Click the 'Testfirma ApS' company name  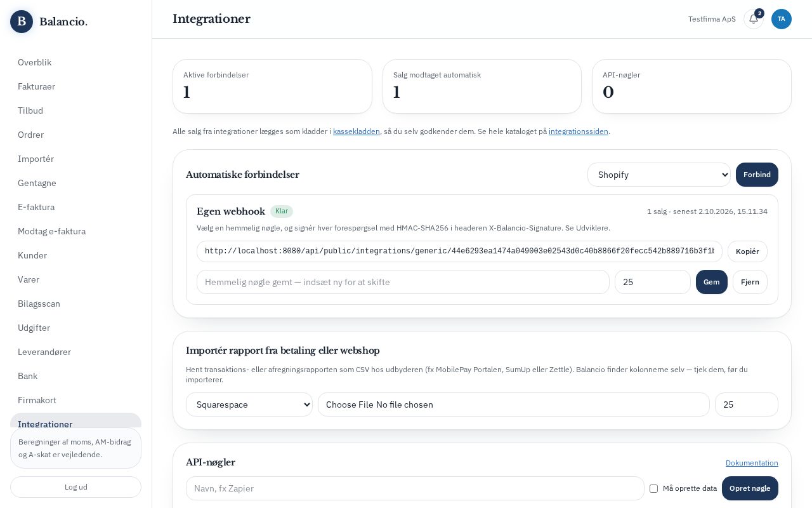pos(712,19)
